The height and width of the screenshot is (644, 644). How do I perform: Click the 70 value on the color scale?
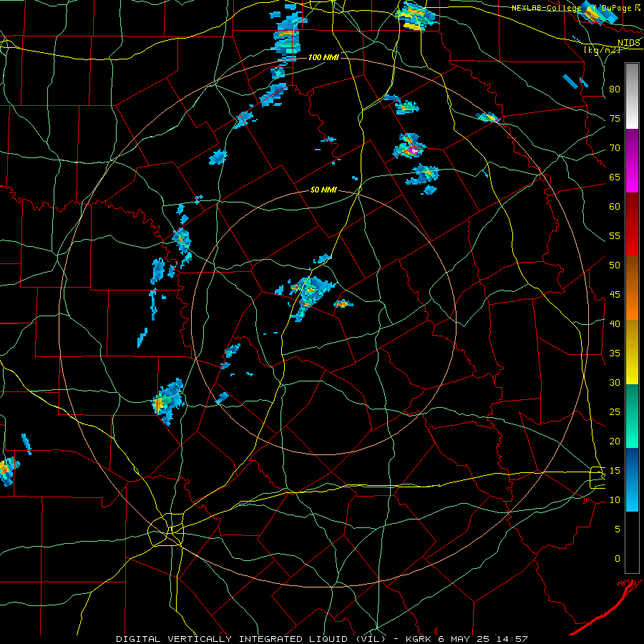(x=615, y=148)
